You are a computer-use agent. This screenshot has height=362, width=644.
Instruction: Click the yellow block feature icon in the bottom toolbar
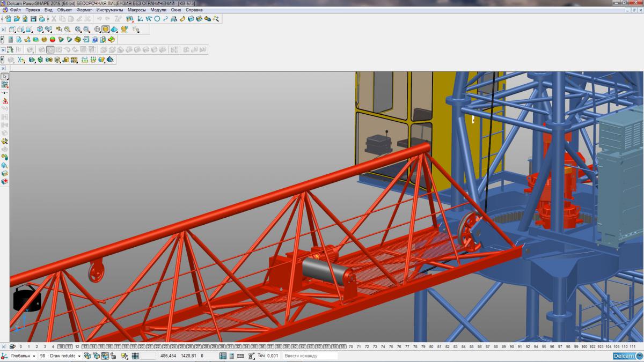point(66,60)
